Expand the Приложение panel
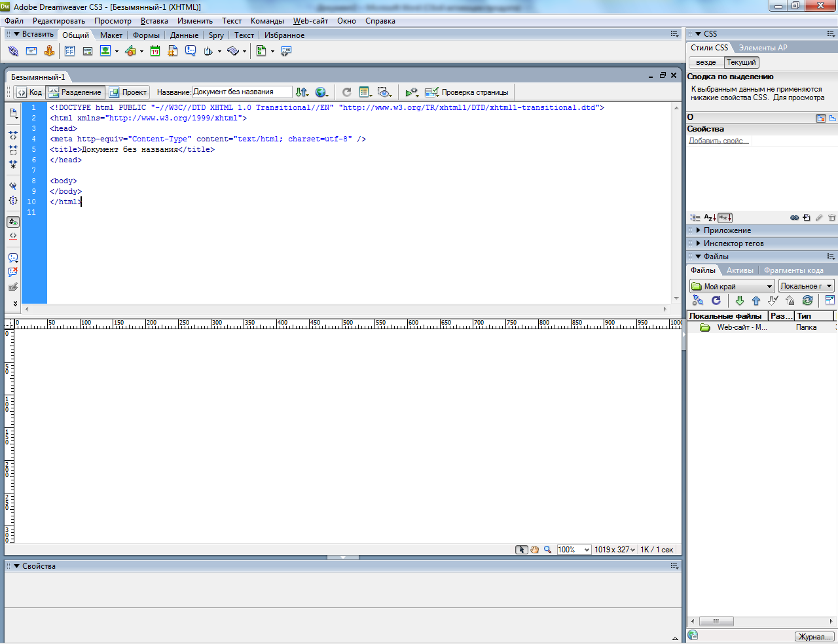Viewport: 838px width, 644px height. (x=699, y=230)
